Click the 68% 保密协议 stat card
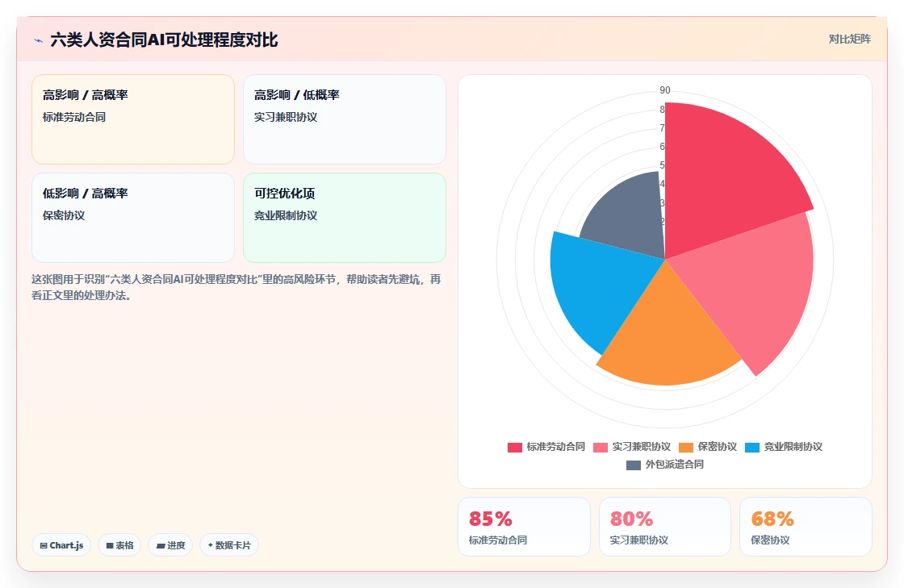 [806, 527]
